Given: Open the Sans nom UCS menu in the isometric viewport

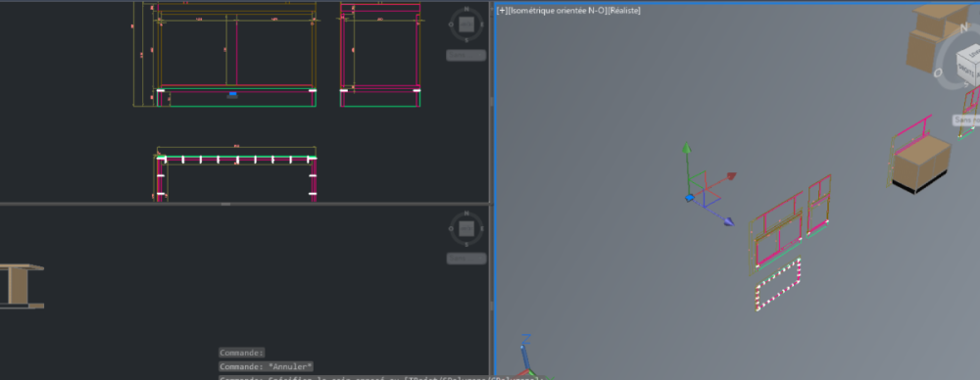Looking at the screenshot, I should point(966,119).
